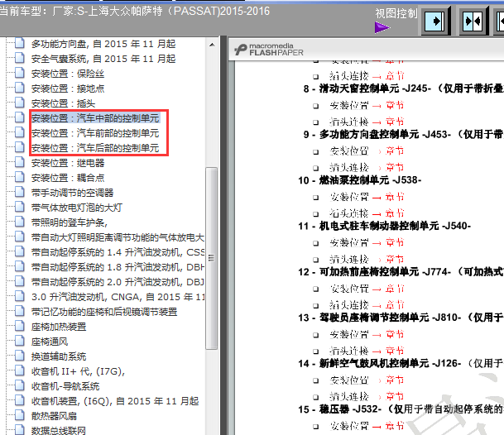Open 安装位置：接地点 entry
The image size is (504, 435).
pos(68,88)
